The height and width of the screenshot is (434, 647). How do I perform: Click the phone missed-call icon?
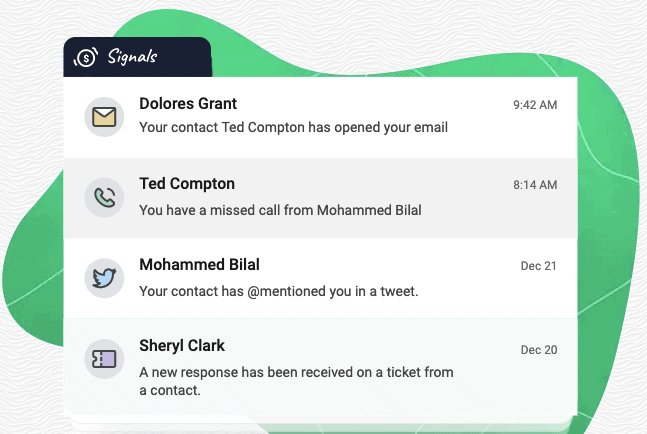point(104,198)
